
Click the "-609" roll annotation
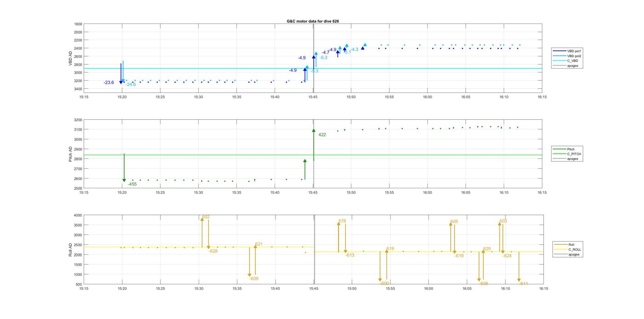pos(254,278)
